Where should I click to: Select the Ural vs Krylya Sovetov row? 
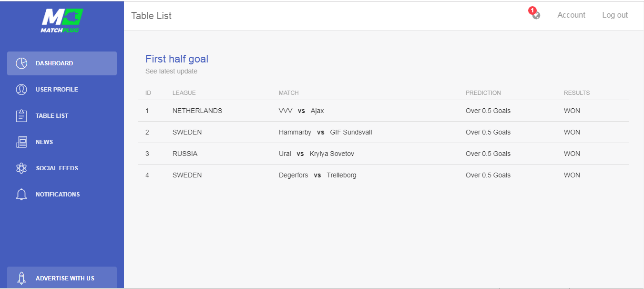point(384,154)
